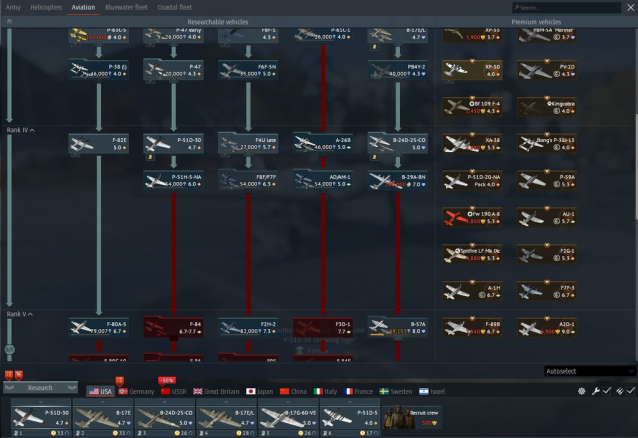Select the F-80A-5 jet in Rank V
The height and width of the screenshot is (438, 638).
(x=99, y=328)
